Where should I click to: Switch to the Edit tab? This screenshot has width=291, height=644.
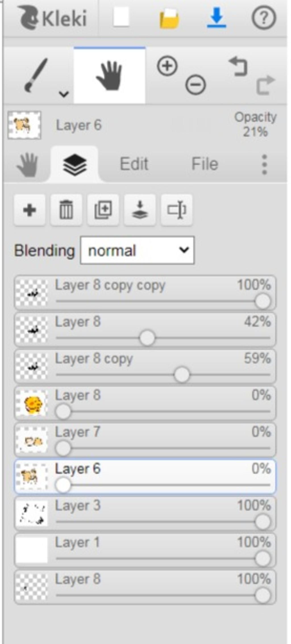[134, 164]
